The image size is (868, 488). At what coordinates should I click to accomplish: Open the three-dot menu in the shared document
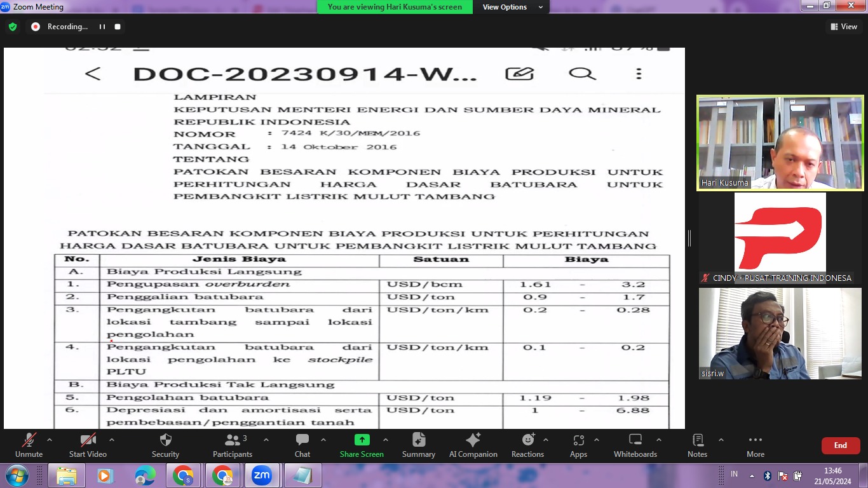(639, 74)
